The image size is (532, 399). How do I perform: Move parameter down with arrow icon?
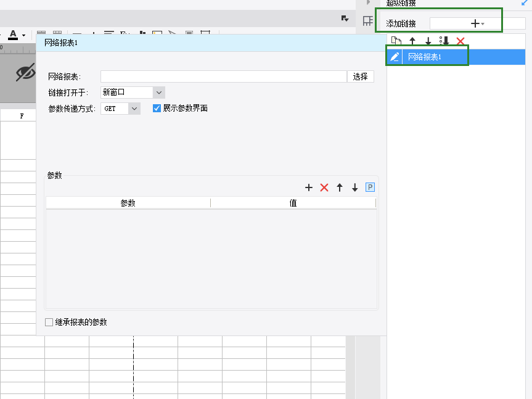pyautogui.click(x=355, y=187)
